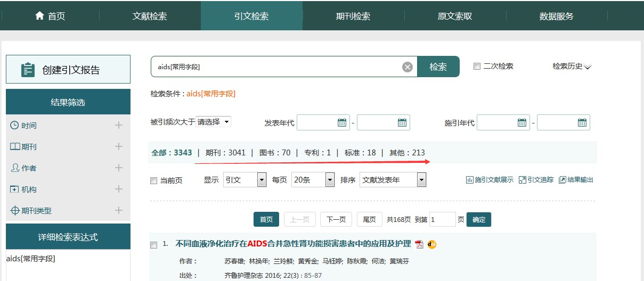Viewport: 644px width, 281px height.
Task: Click the DOI icon of first result
Action: pyautogui.click(x=431, y=244)
